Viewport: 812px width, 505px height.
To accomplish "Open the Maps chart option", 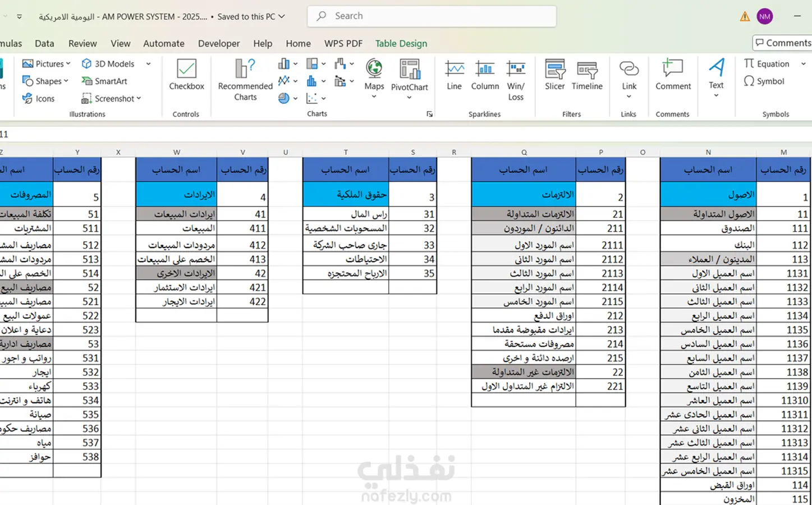I will (x=374, y=79).
